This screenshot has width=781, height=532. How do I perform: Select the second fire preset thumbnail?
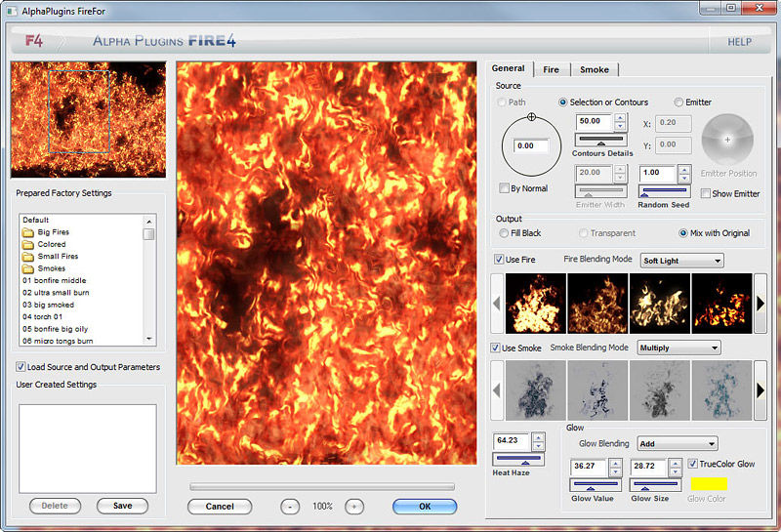point(597,304)
